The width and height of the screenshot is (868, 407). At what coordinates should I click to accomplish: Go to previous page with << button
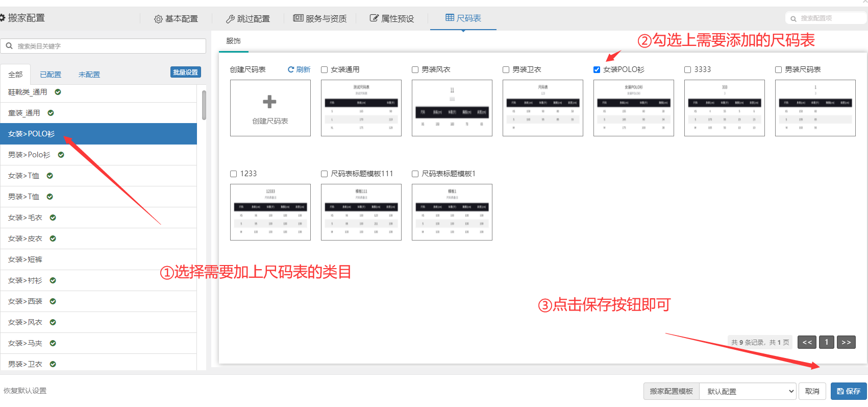[807, 342]
